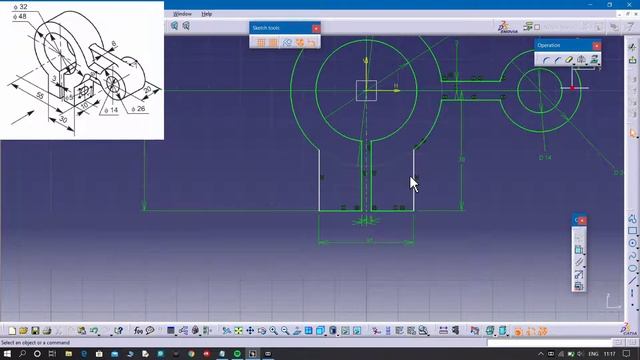The height and width of the screenshot is (360, 640).
Task: Click the D 14 dimension label
Action: point(545,158)
